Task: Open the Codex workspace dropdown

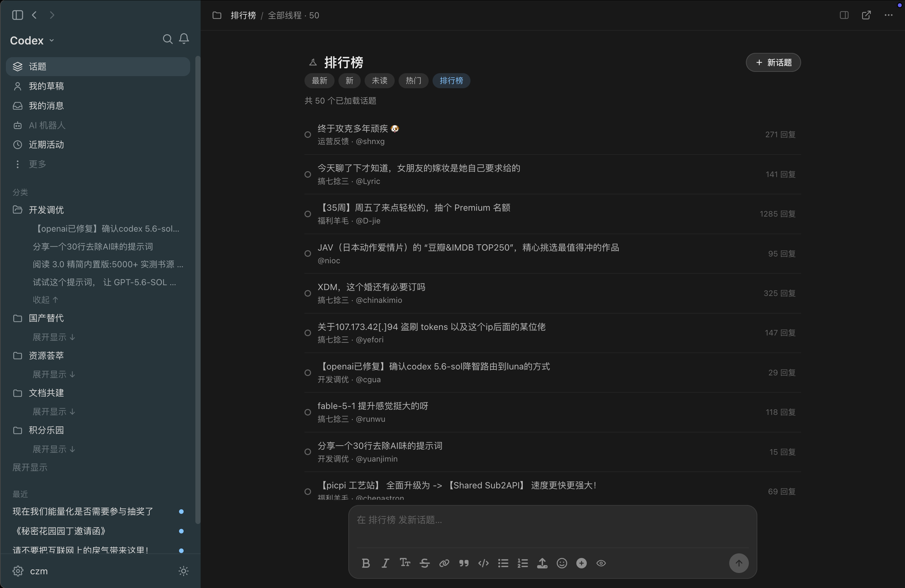Action: click(x=32, y=40)
